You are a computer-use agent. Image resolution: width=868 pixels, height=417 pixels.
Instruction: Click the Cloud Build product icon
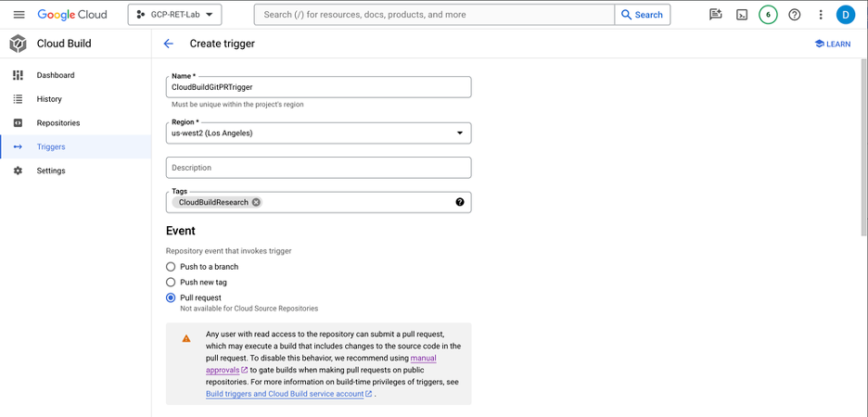(x=18, y=44)
